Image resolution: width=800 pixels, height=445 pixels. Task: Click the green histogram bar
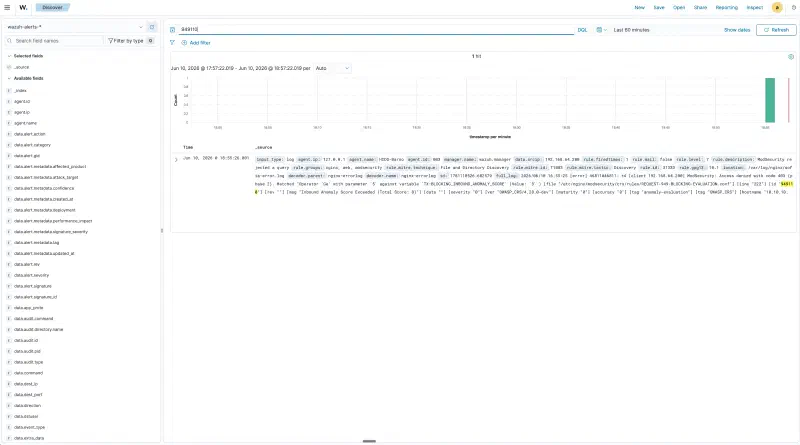[770, 100]
